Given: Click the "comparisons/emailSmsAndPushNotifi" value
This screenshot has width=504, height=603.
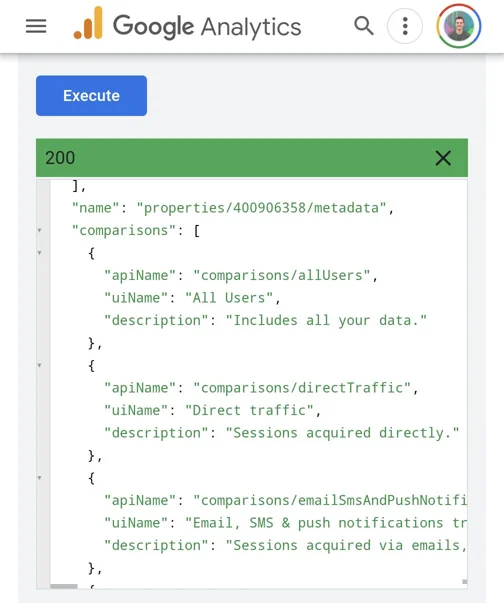Looking at the screenshot, I should tap(330, 500).
